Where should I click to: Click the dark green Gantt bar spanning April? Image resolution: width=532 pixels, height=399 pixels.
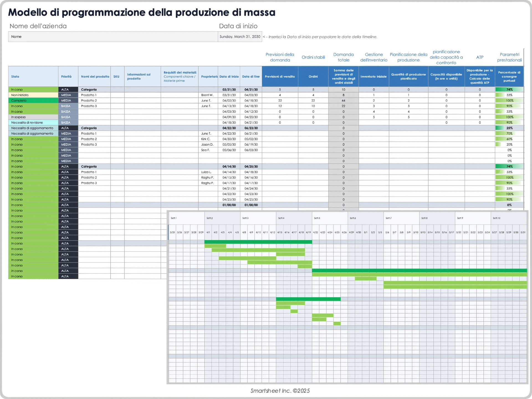click(x=258, y=242)
